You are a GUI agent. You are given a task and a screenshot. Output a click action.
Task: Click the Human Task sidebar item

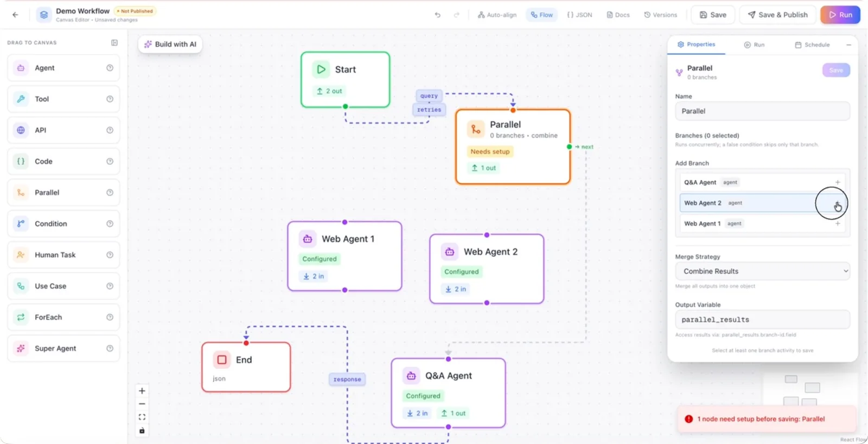pos(63,255)
